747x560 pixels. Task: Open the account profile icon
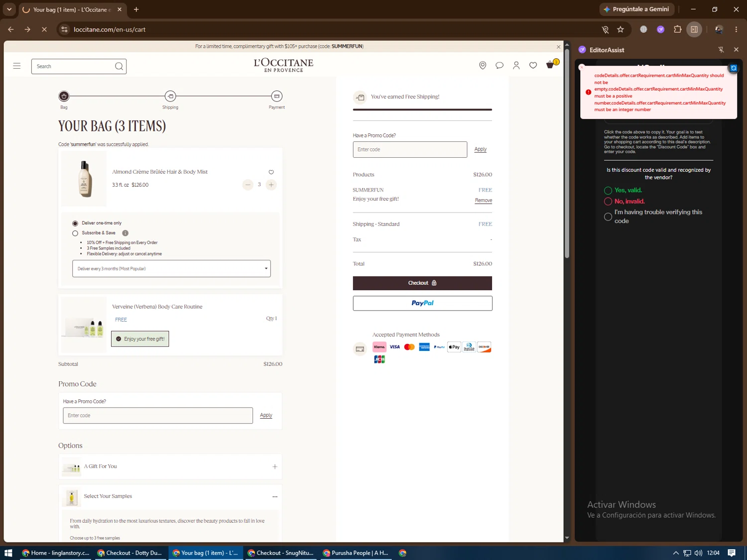click(x=516, y=66)
